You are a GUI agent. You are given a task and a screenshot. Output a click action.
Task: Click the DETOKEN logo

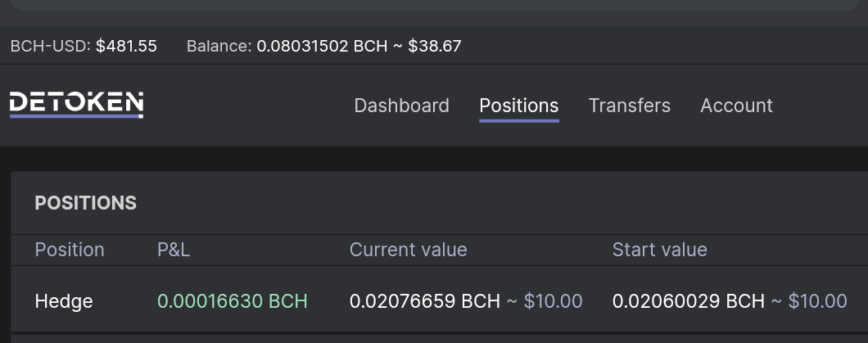tap(76, 105)
